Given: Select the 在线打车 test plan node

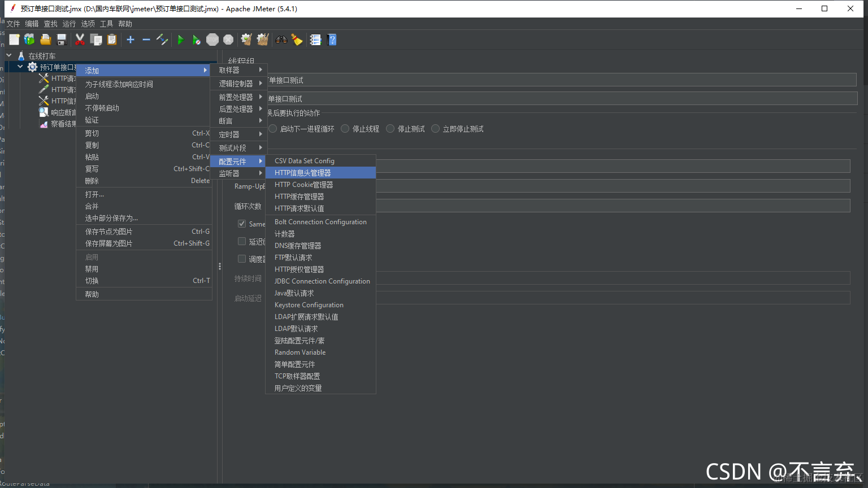Looking at the screenshot, I should pos(42,56).
